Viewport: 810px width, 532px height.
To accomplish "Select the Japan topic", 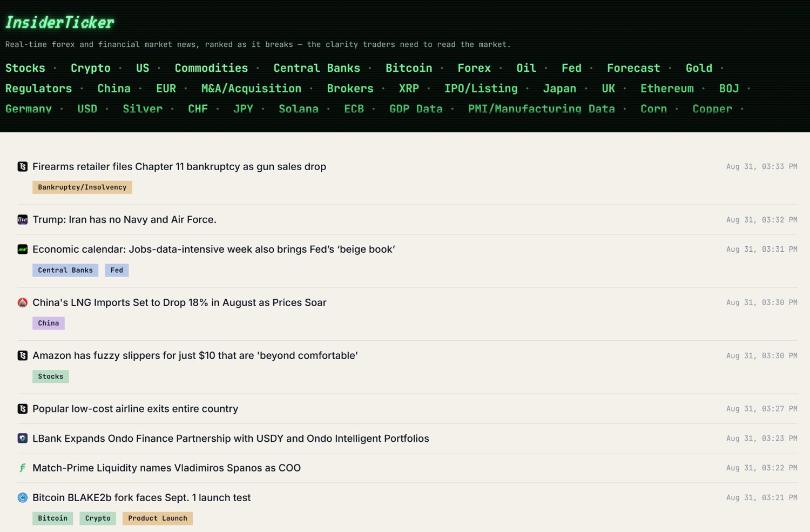I will 559,89.
